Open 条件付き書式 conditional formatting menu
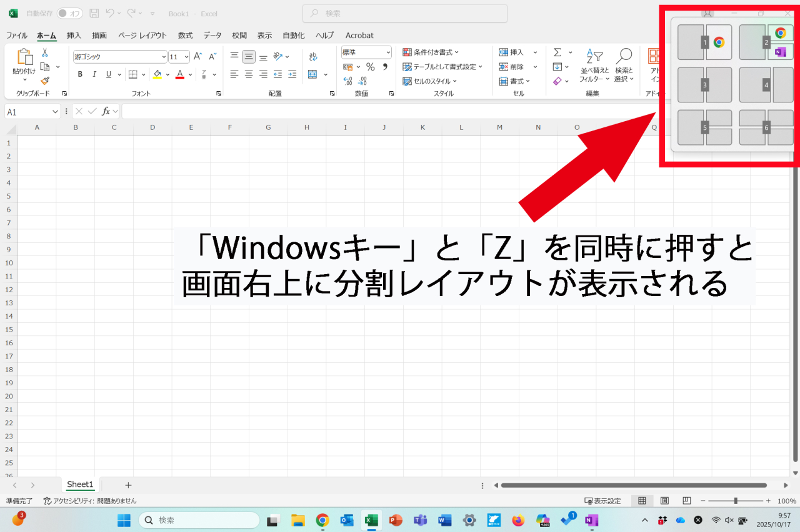Viewport: 800px width, 532px height. click(x=431, y=52)
